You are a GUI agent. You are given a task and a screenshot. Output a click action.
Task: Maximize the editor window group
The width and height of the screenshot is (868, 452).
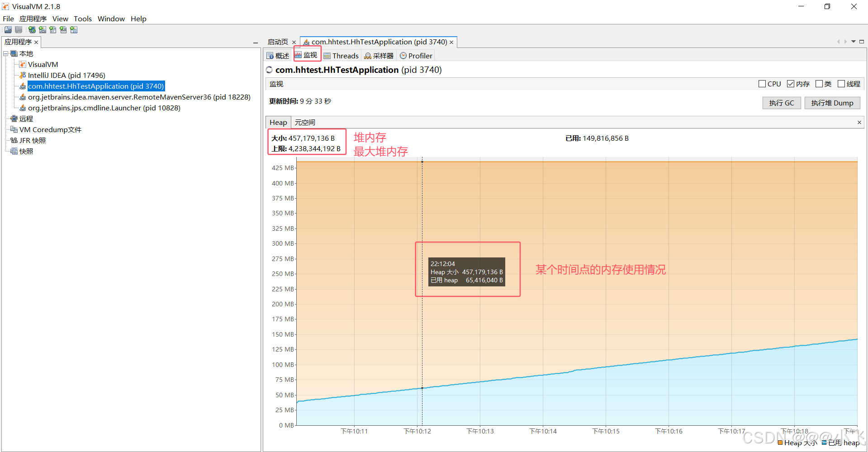pyautogui.click(x=862, y=42)
